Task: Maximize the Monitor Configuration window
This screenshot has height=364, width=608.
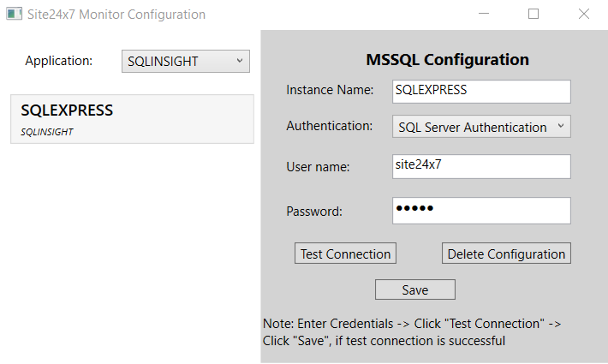Action: (533, 14)
